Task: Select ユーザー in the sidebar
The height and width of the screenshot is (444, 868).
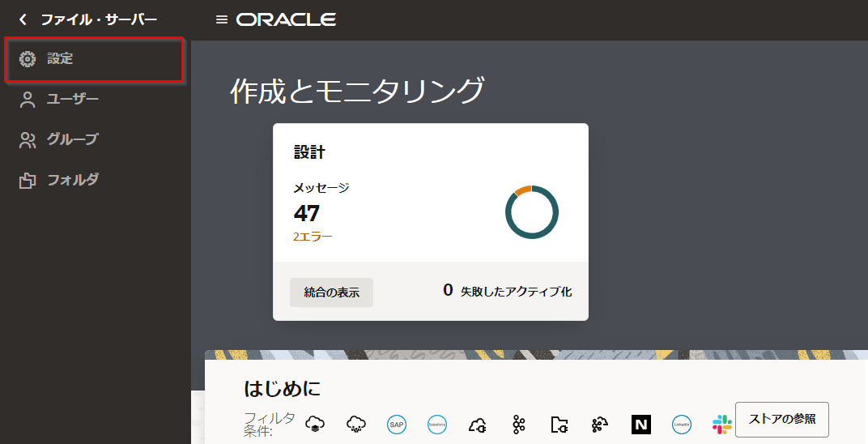Action: point(72,100)
